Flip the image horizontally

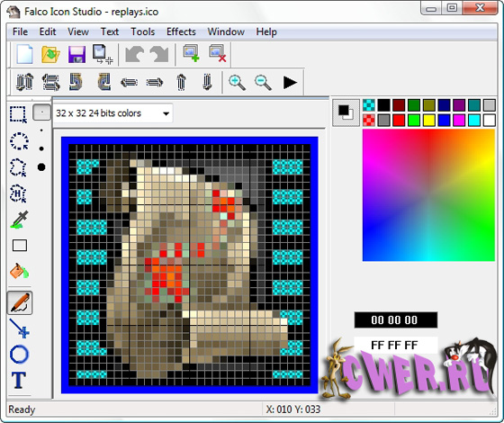tap(50, 82)
